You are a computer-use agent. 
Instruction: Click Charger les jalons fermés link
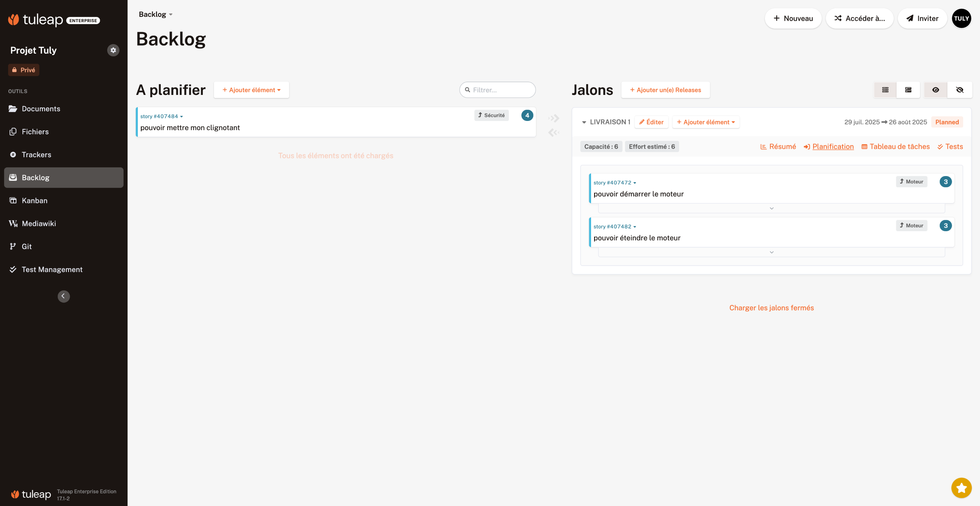pyautogui.click(x=771, y=308)
